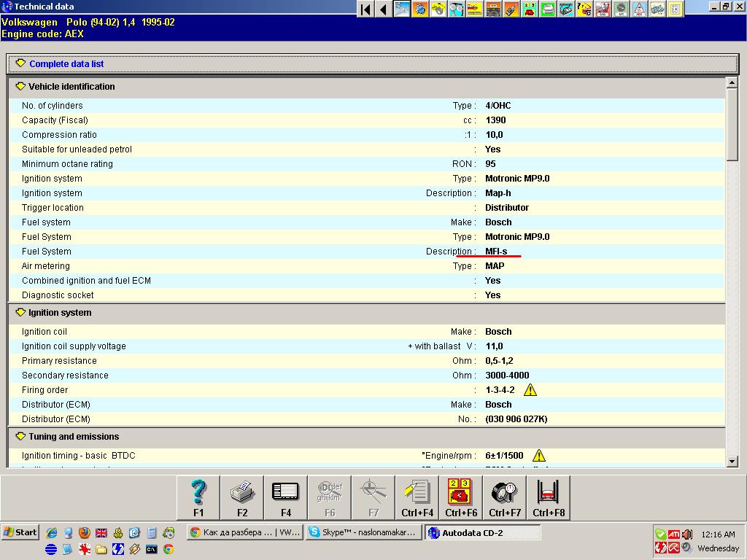Click the Ctrl+F8 vehicle lift icon
The width and height of the screenshot is (747, 560).
click(549, 497)
